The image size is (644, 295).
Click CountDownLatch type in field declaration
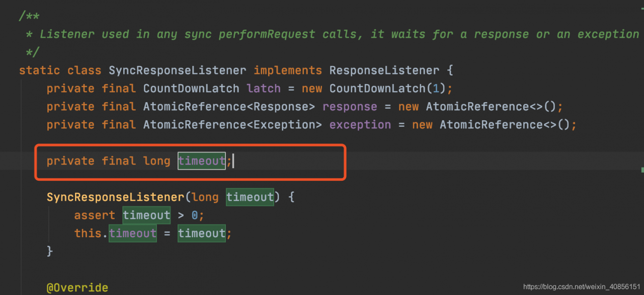coord(191,89)
